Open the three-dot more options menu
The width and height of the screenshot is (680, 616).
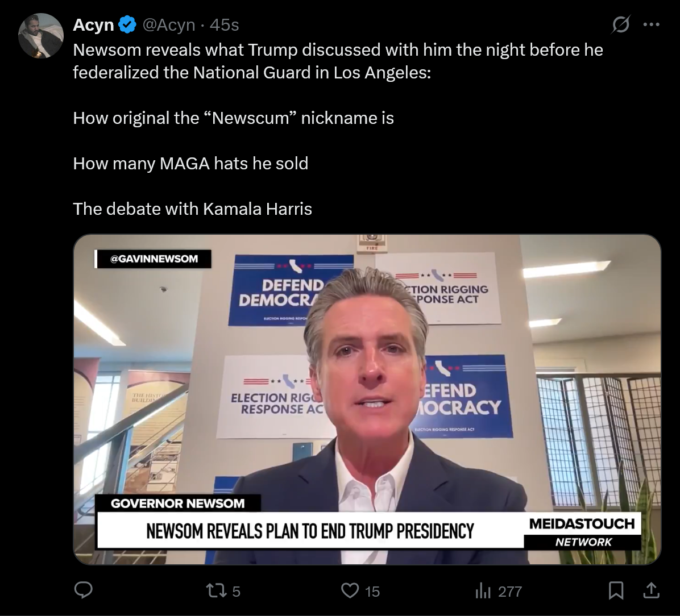652,24
